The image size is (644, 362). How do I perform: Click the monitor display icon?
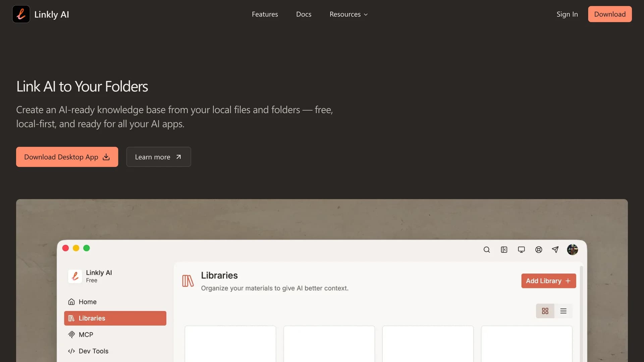521,250
